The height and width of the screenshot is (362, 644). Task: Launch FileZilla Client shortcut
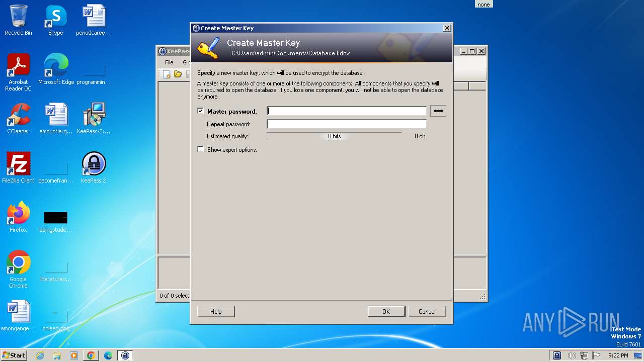tap(18, 168)
